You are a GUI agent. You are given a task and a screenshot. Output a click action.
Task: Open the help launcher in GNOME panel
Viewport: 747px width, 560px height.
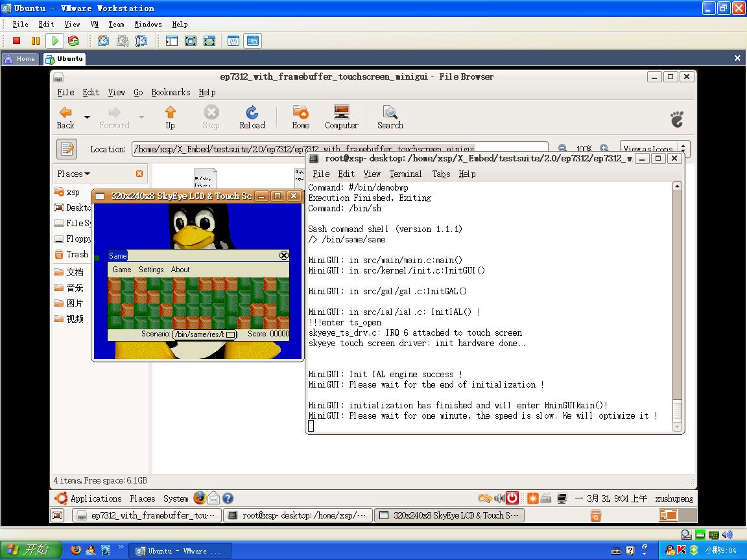pyautogui.click(x=228, y=498)
